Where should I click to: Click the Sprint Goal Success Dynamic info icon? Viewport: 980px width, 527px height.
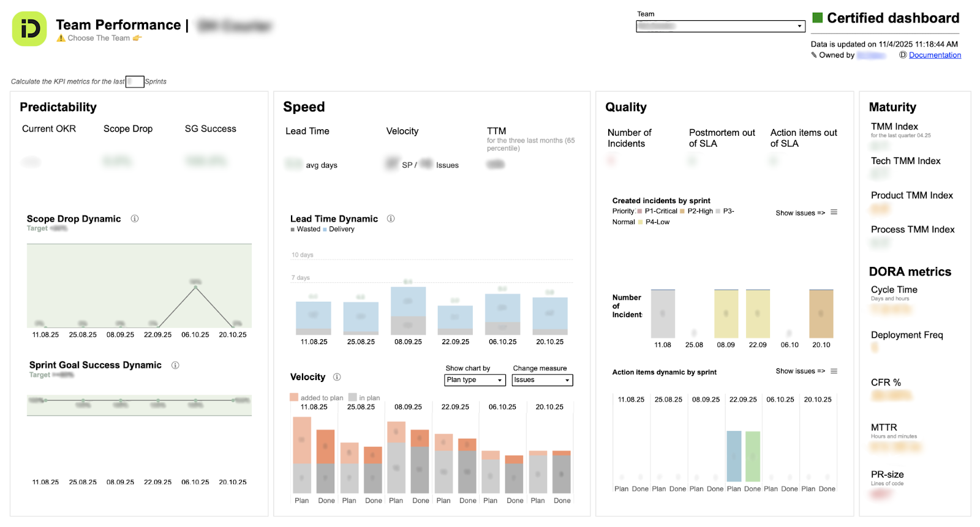coord(175,365)
